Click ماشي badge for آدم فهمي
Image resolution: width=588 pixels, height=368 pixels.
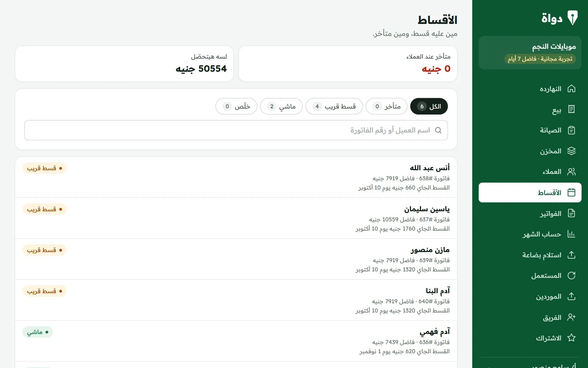(x=37, y=332)
